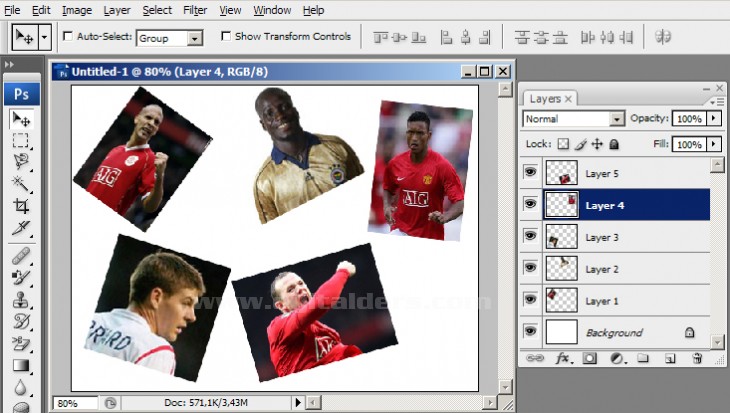Image resolution: width=730 pixels, height=413 pixels.
Task: Select the History Brush tool
Action: (x=20, y=321)
